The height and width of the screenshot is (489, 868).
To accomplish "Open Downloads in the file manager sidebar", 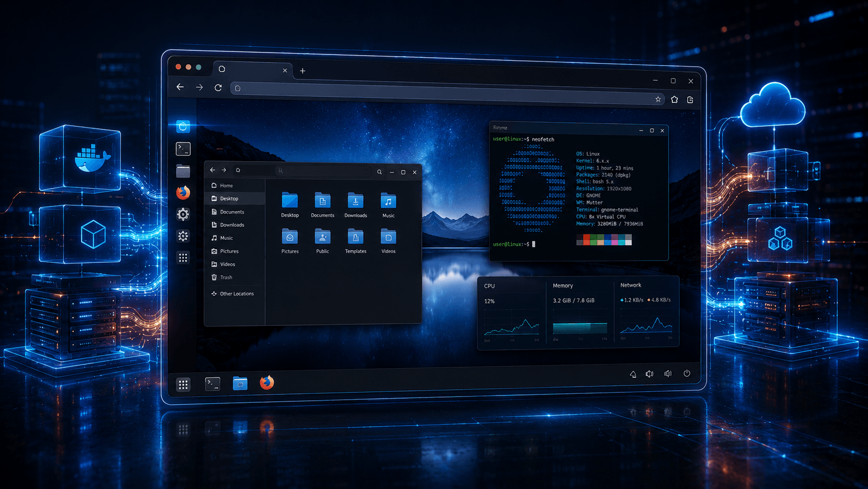I will click(235, 225).
